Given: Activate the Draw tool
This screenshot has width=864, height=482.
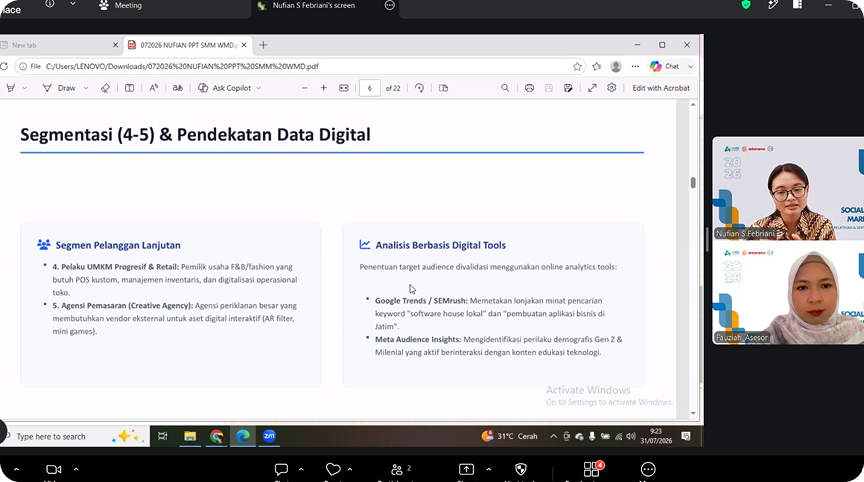Looking at the screenshot, I should pyautogui.click(x=59, y=88).
